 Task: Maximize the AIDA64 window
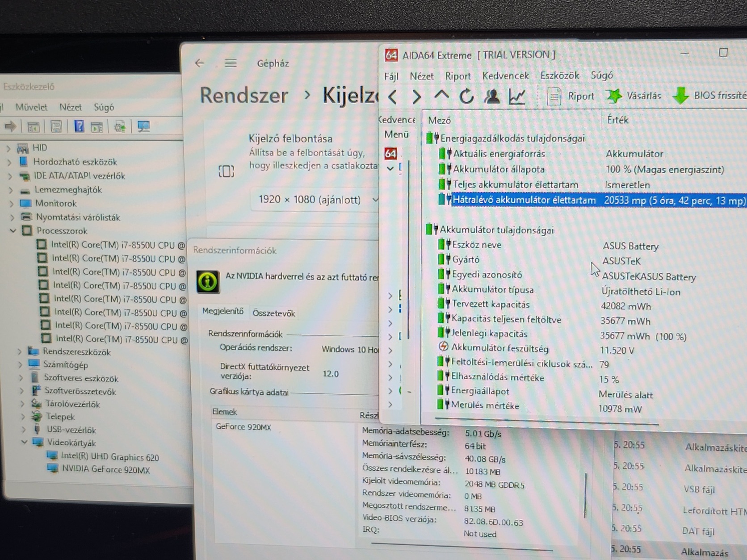click(723, 52)
